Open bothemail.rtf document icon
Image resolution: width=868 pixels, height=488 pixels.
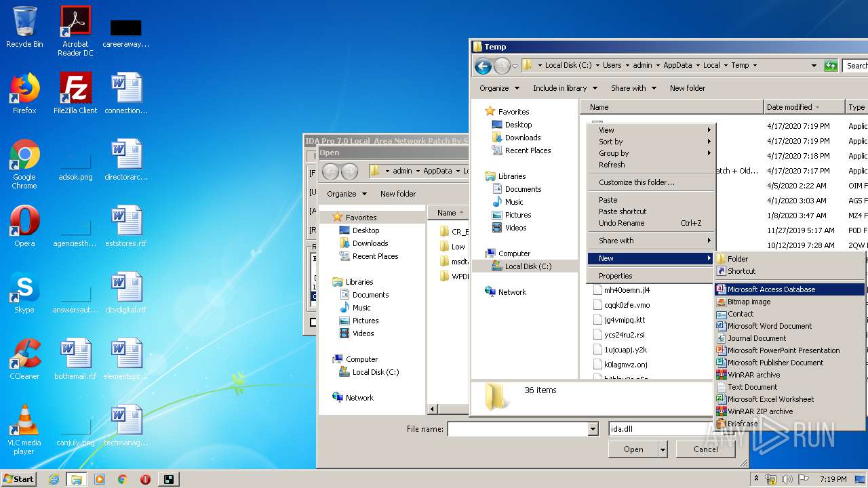coord(75,359)
